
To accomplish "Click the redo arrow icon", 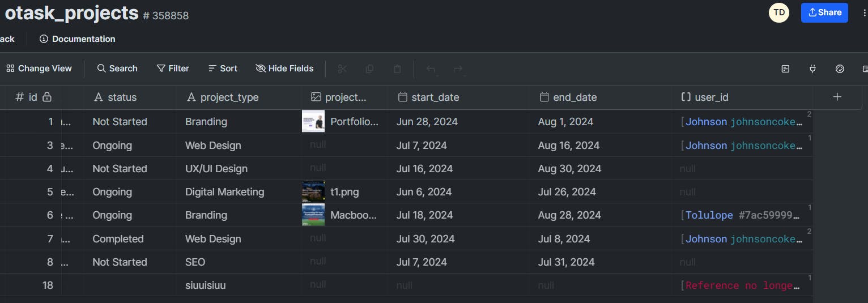I will pyautogui.click(x=458, y=69).
